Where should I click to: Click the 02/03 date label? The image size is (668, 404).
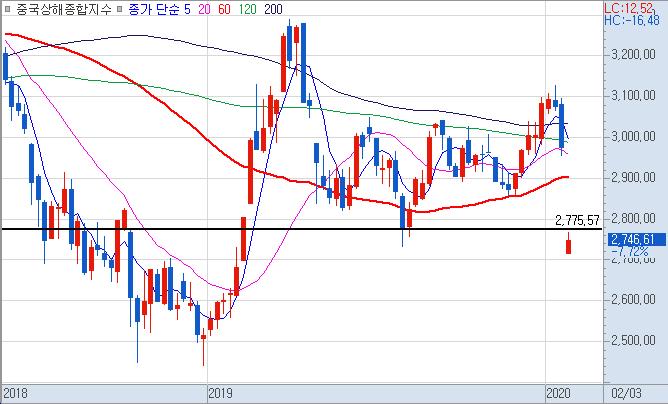click(626, 393)
